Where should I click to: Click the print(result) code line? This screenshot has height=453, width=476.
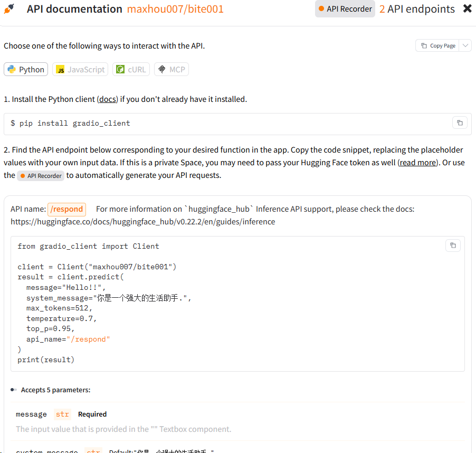coord(46,360)
